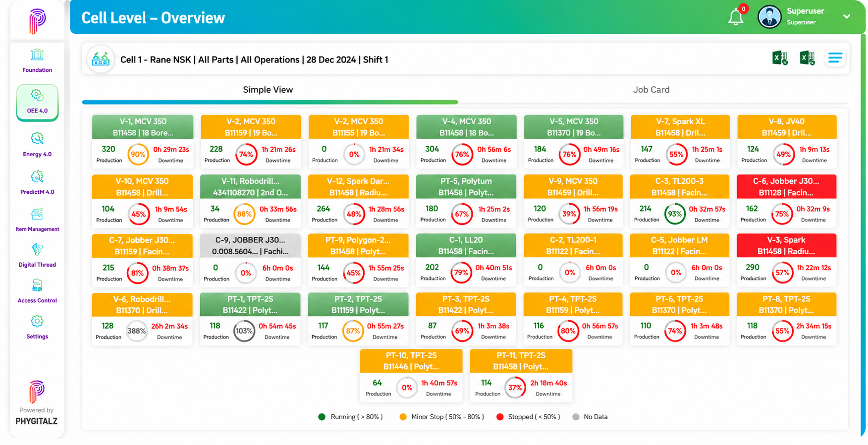Screen dimensions: 868x445
Task: Open Item Management from the sidebar
Action: tap(37, 220)
